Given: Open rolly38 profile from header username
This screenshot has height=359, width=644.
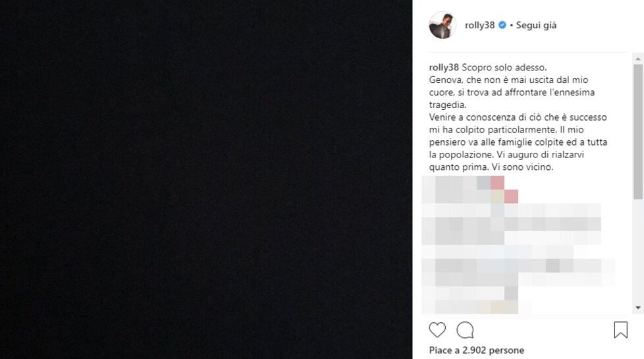Looking at the screenshot, I should [x=479, y=25].
